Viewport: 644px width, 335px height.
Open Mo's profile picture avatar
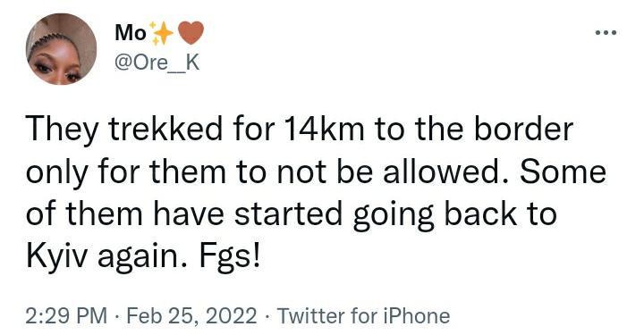[61, 49]
